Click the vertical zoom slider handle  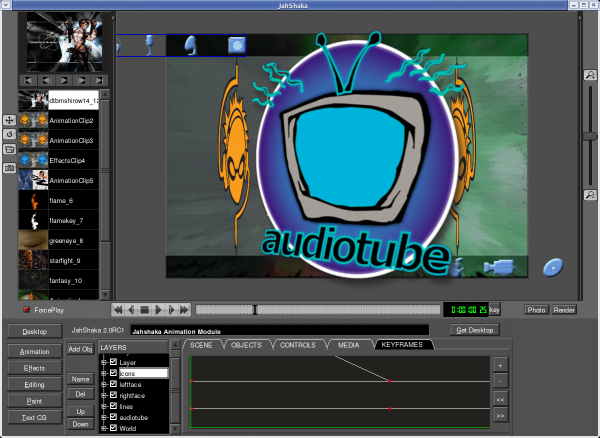coord(590,136)
